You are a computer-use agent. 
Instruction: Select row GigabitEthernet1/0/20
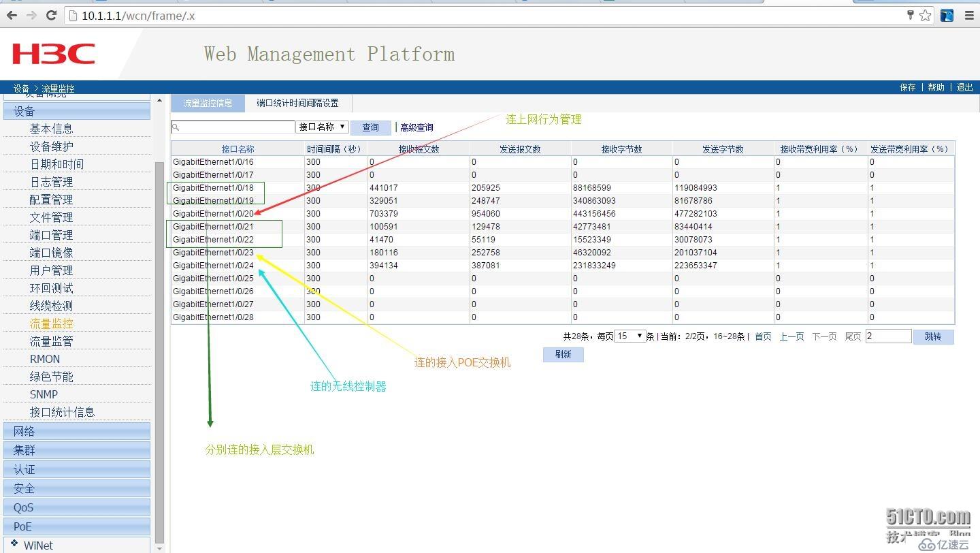coord(562,213)
